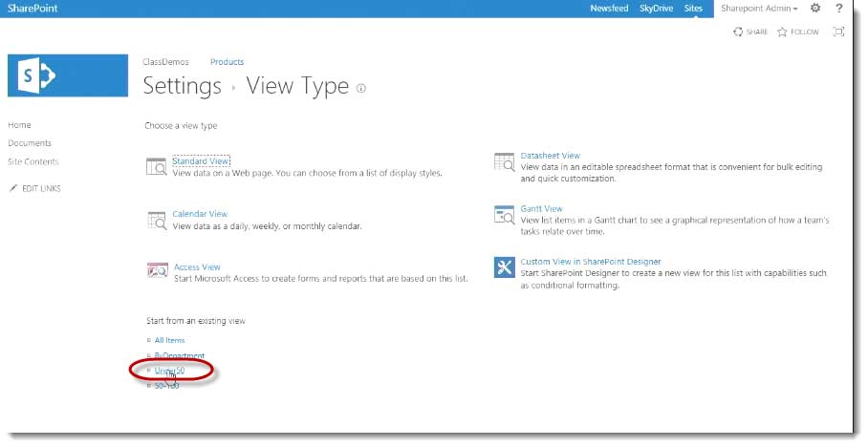Click the Standard View icon
This screenshot has height=447, width=868.
pos(156,166)
